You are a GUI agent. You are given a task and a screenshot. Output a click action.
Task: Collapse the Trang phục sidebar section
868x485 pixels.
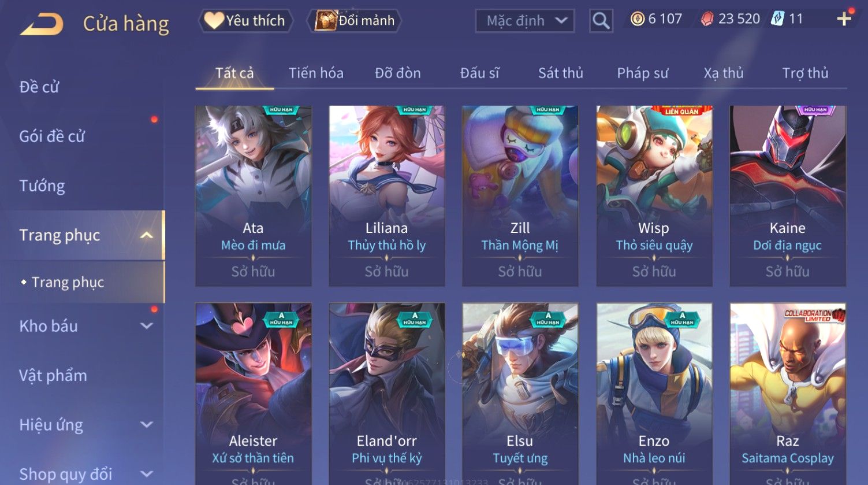tap(147, 235)
